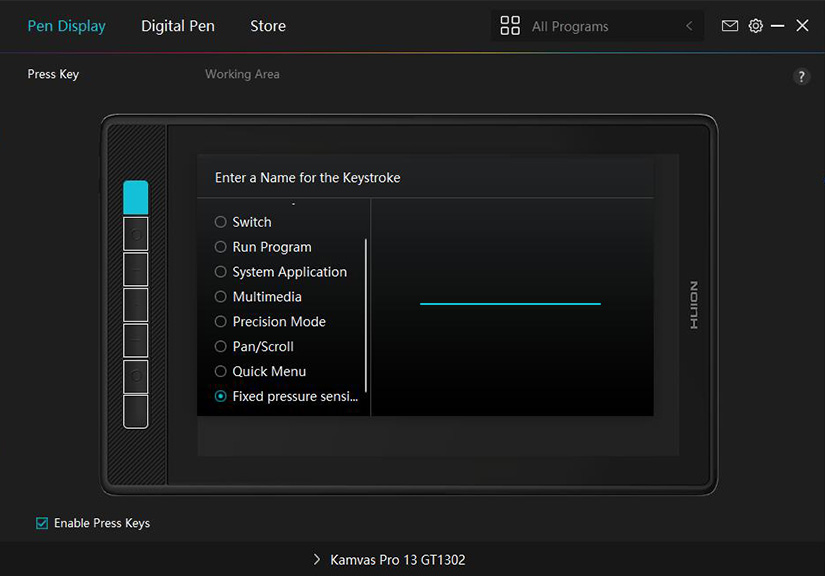Adjust the fixed pressure sensitivity slider
Viewport: 825px width, 576px height.
pos(510,303)
